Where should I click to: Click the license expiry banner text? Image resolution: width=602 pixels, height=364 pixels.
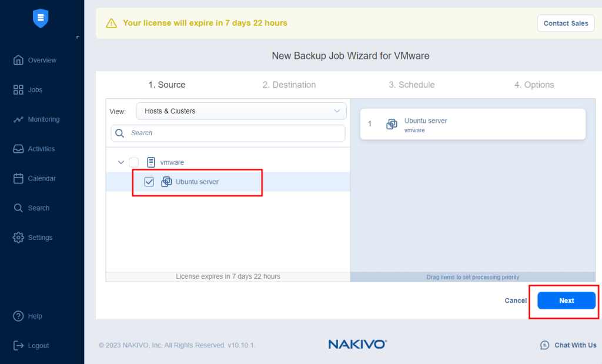tap(205, 23)
